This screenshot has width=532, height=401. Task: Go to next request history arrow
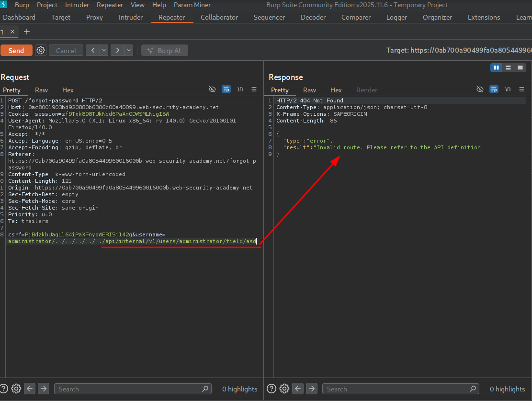click(118, 51)
